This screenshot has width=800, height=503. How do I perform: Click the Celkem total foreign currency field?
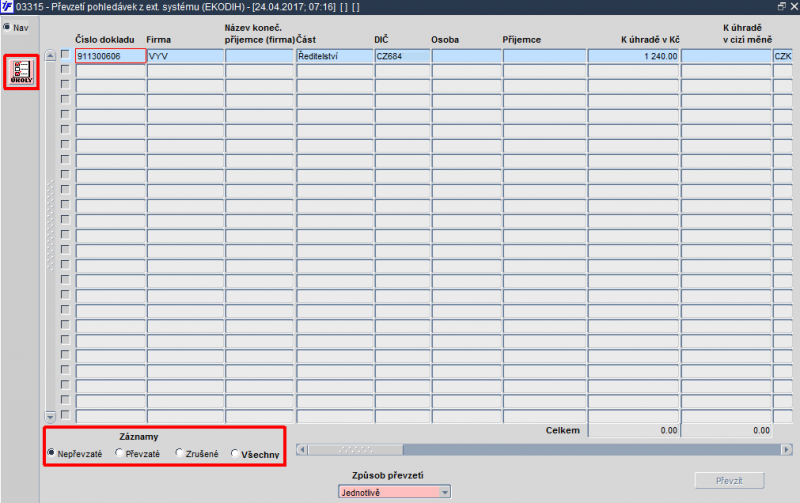point(726,431)
